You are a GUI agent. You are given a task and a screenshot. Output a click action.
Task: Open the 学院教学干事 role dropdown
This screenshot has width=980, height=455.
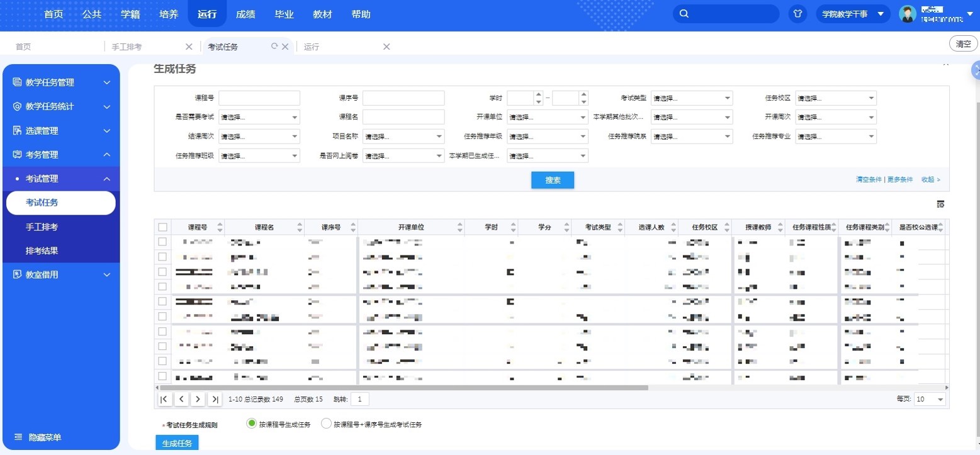(x=853, y=14)
